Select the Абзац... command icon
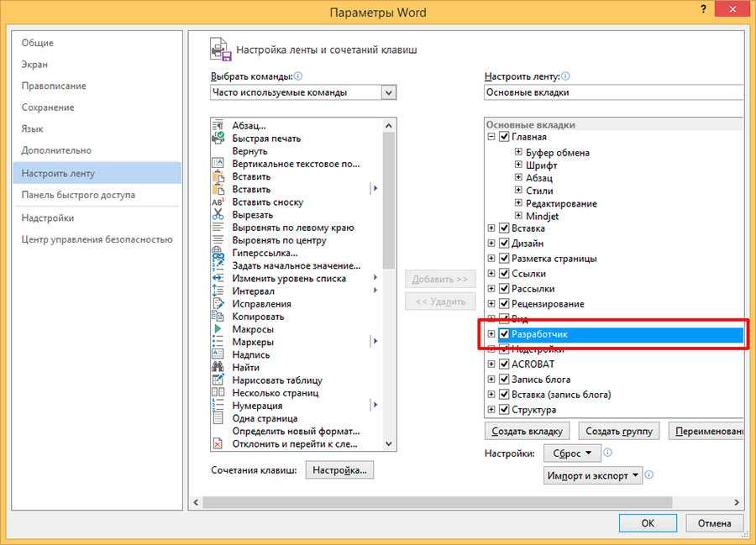Screen dimensions: 756x545 coord(218,125)
